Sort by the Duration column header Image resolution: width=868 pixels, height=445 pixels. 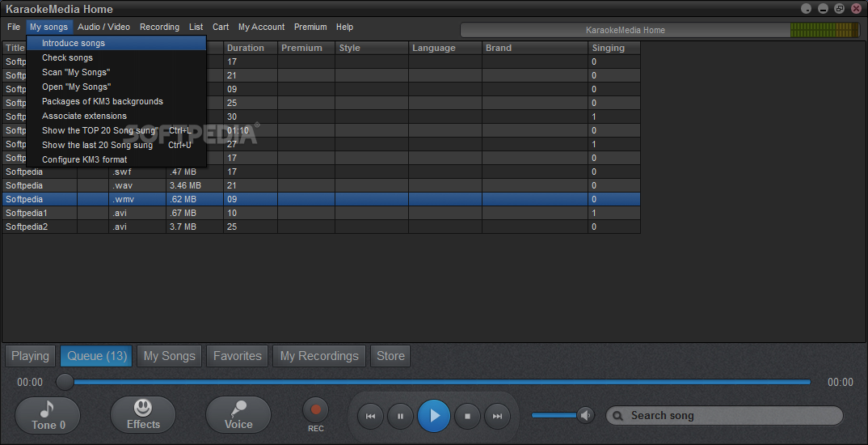[251, 49]
